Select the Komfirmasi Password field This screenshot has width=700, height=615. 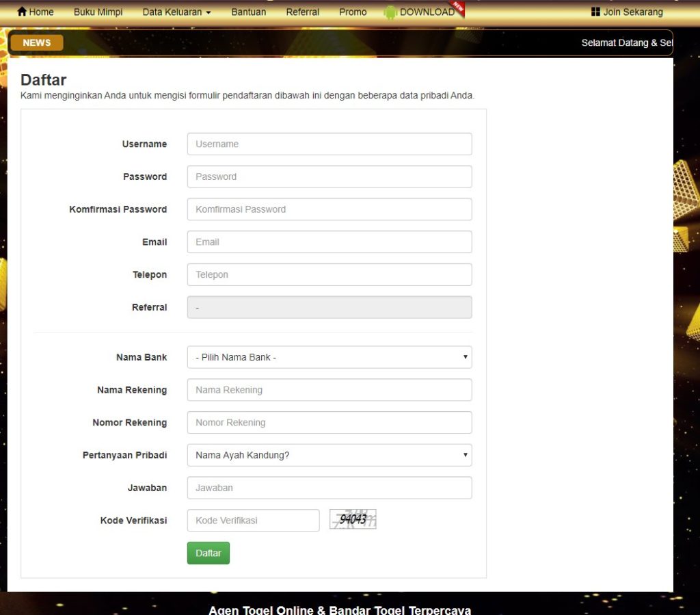(329, 209)
